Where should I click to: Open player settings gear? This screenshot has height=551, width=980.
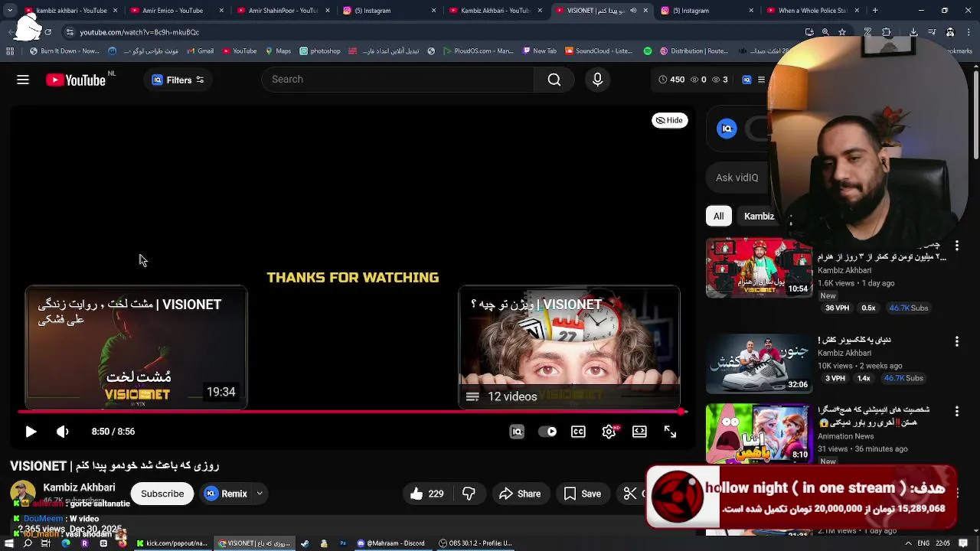[x=609, y=432]
